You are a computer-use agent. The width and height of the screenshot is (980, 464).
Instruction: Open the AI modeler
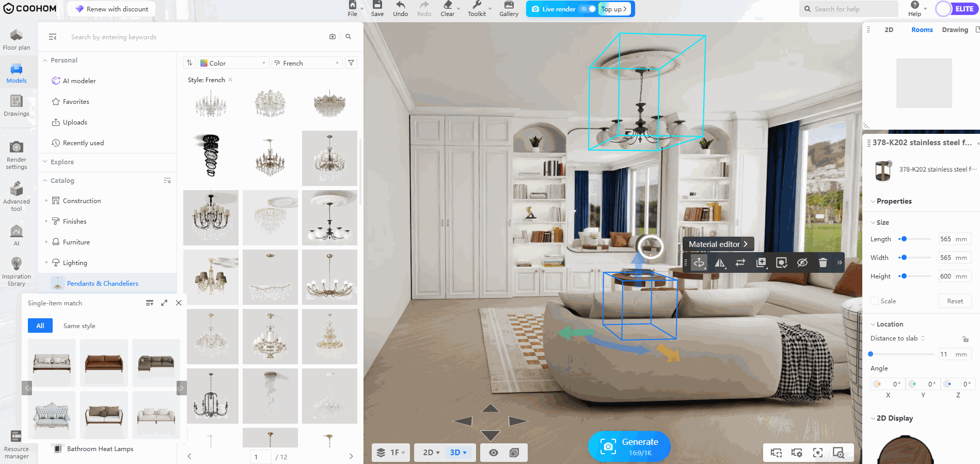(79, 81)
